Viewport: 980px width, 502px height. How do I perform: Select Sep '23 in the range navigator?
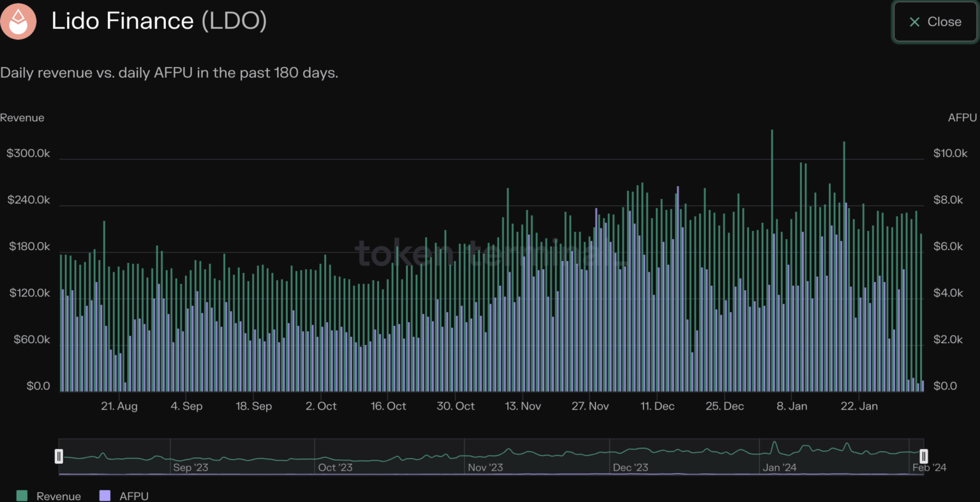(191, 468)
